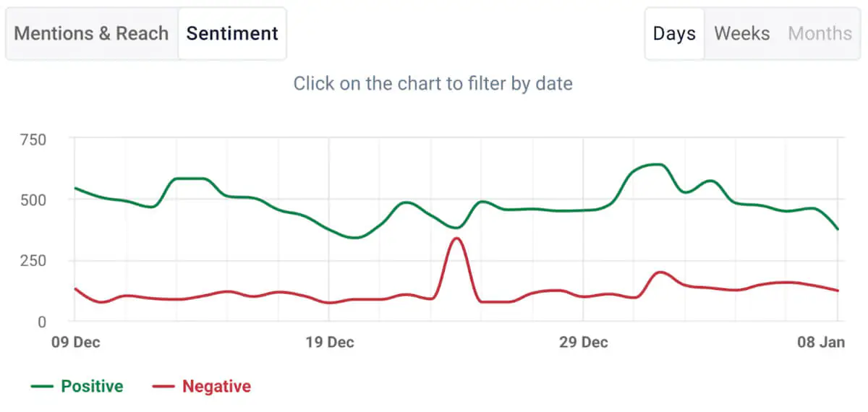868x412 pixels.
Task: Choose the Months granularity option
Action: coord(820,33)
